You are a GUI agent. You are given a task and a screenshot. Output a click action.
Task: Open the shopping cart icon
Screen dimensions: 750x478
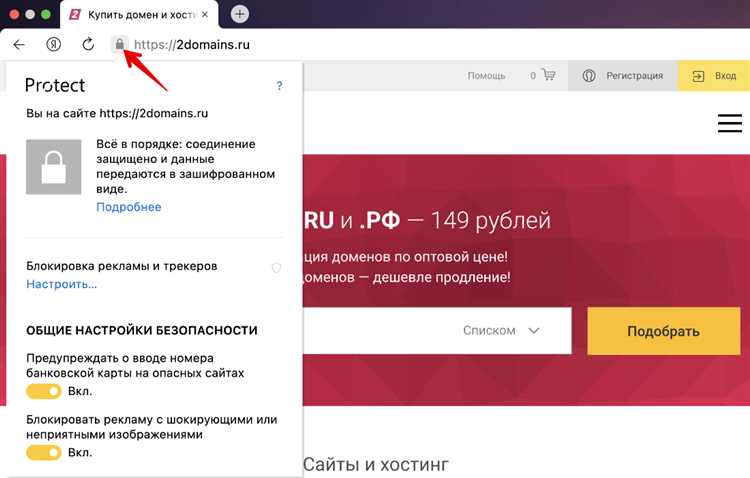[548, 75]
